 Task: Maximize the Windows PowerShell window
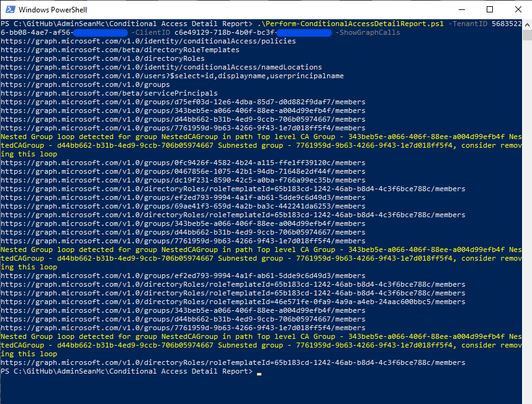490,9
